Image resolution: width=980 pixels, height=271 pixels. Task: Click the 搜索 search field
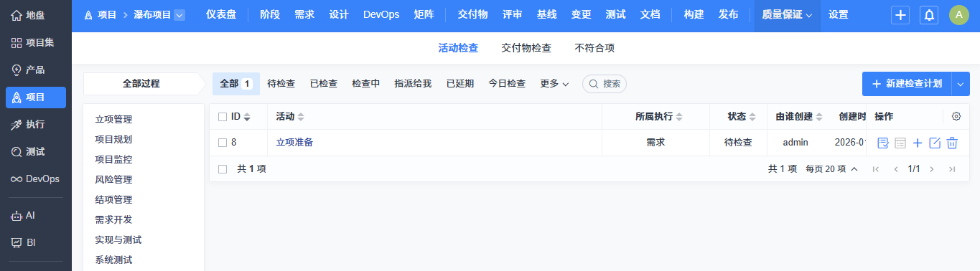605,84
